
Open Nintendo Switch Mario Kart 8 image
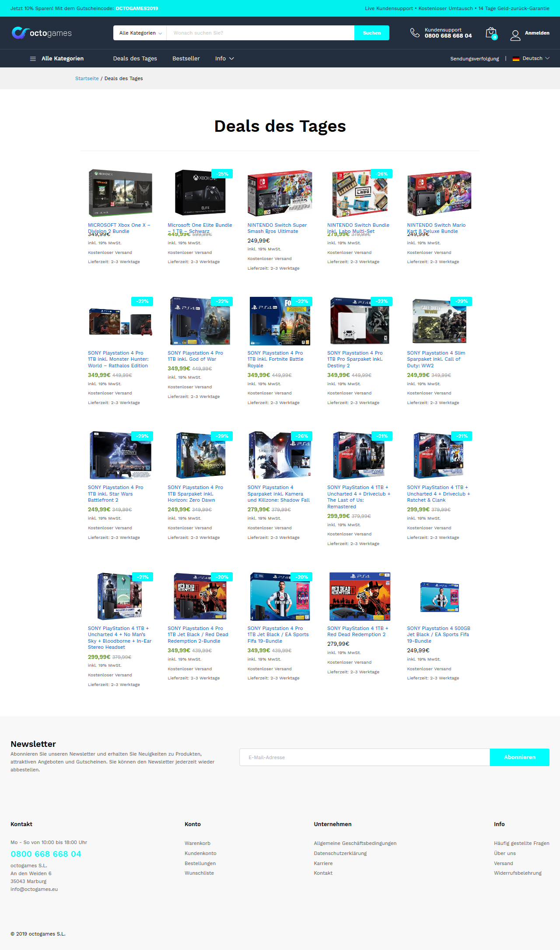point(439,193)
